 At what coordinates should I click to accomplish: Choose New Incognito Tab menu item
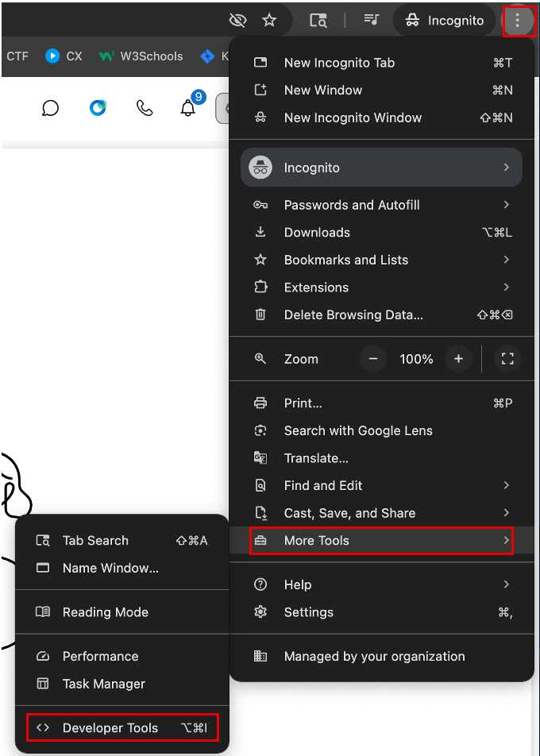point(381,63)
